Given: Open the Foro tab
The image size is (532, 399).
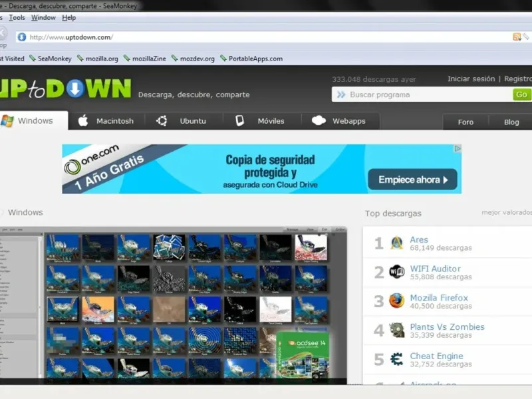Looking at the screenshot, I should tap(465, 122).
